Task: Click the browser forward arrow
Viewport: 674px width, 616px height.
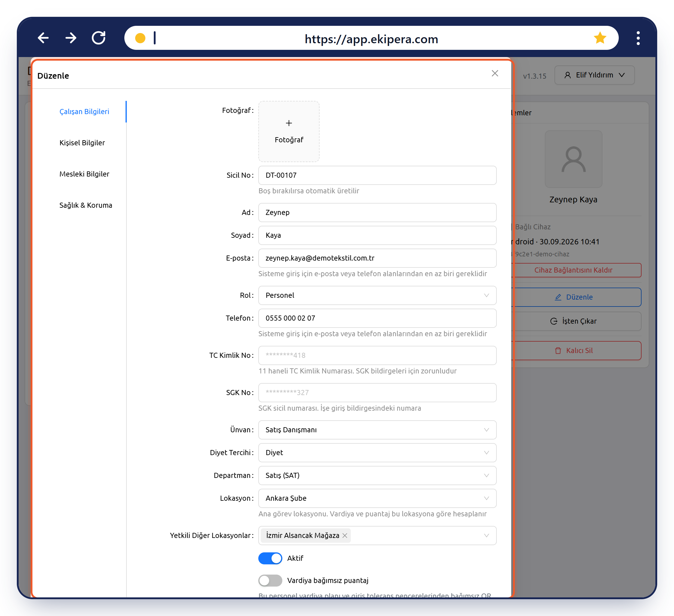Action: click(x=71, y=38)
